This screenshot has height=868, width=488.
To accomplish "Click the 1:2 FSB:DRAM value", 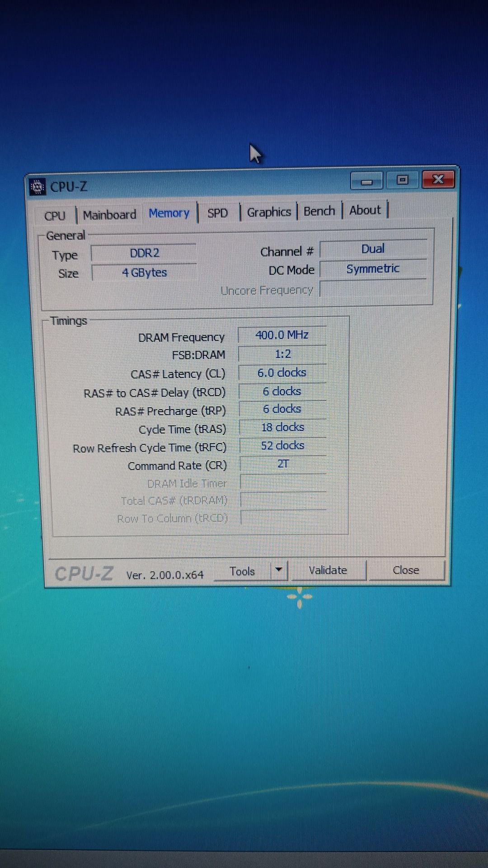I will pos(282,354).
